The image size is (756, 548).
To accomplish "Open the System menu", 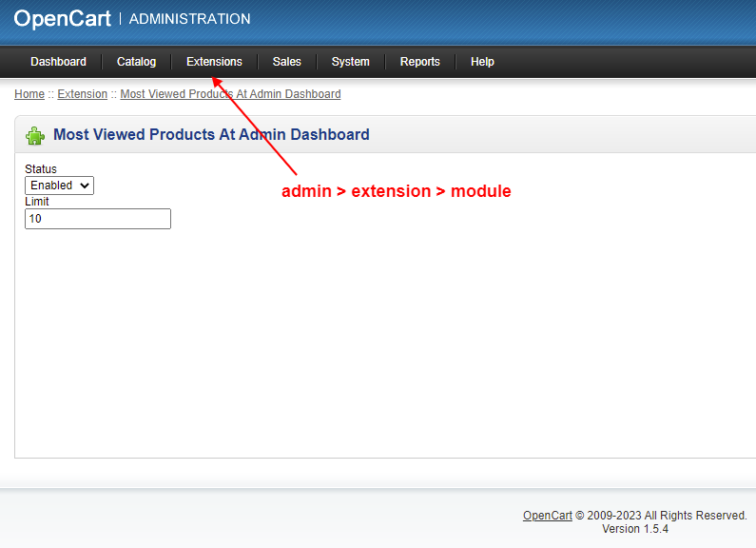I will pyautogui.click(x=351, y=62).
